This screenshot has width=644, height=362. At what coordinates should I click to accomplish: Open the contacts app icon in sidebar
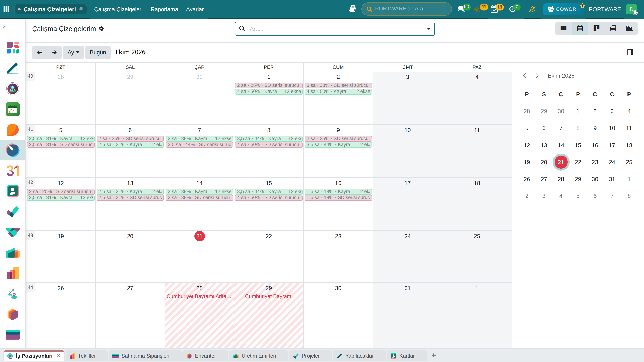pos(12,191)
